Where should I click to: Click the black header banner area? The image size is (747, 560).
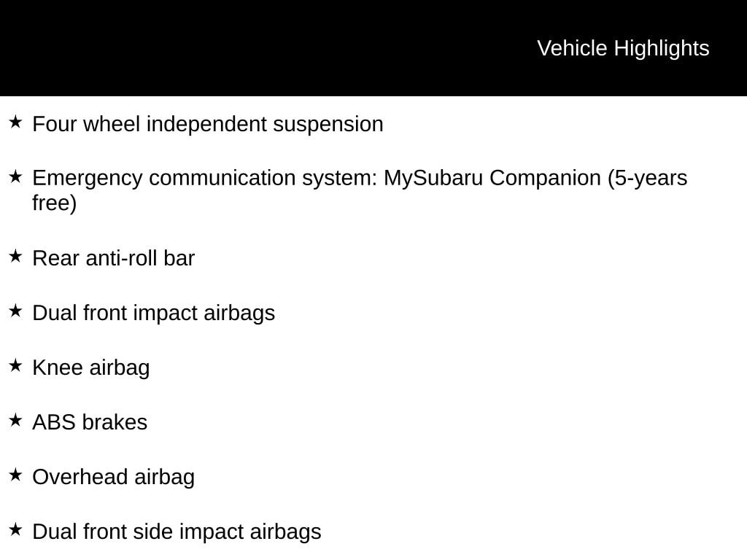tap(373, 48)
